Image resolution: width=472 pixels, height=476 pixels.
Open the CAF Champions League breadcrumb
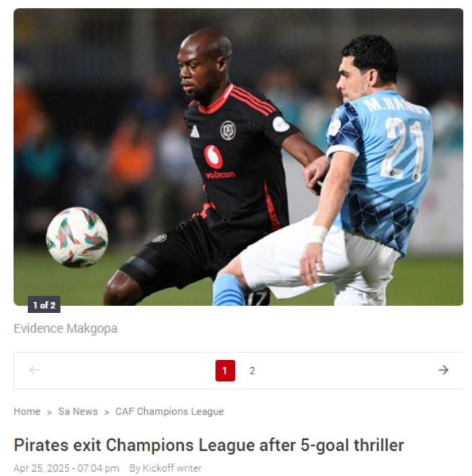pyautogui.click(x=169, y=411)
